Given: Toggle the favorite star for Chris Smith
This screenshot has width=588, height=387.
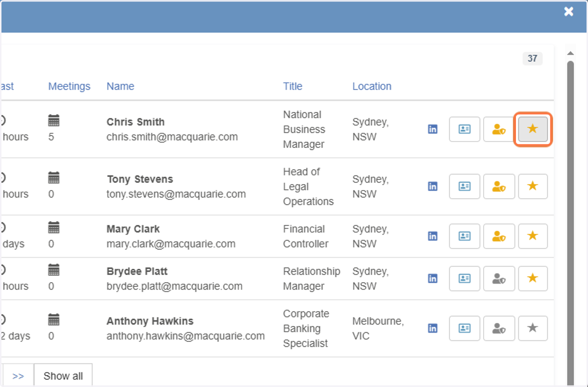Looking at the screenshot, I should pyautogui.click(x=533, y=129).
